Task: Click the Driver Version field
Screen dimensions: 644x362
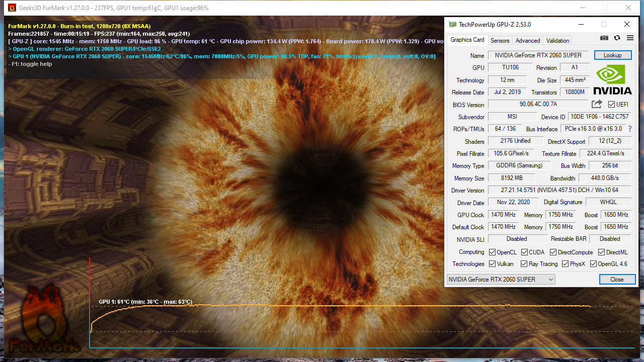Action: [559, 190]
